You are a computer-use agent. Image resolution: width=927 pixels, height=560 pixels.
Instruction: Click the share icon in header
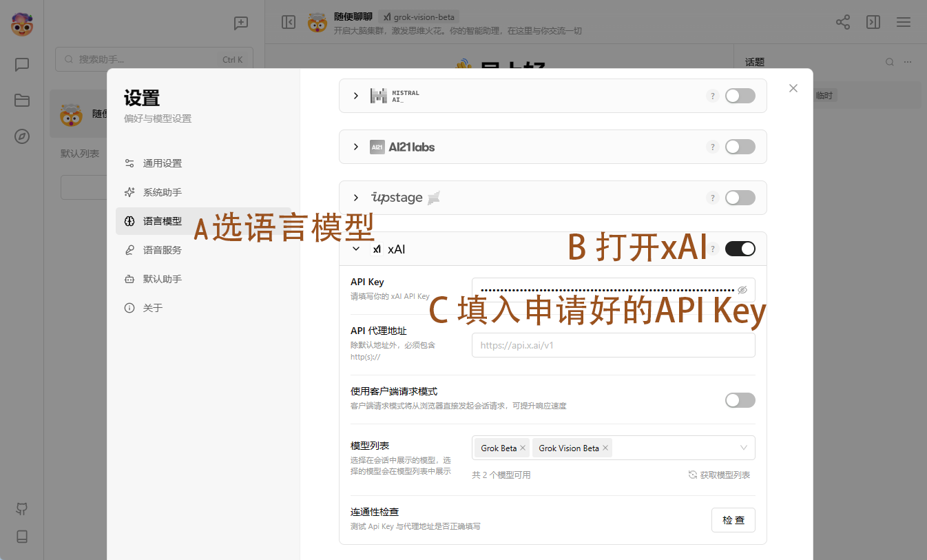click(843, 22)
